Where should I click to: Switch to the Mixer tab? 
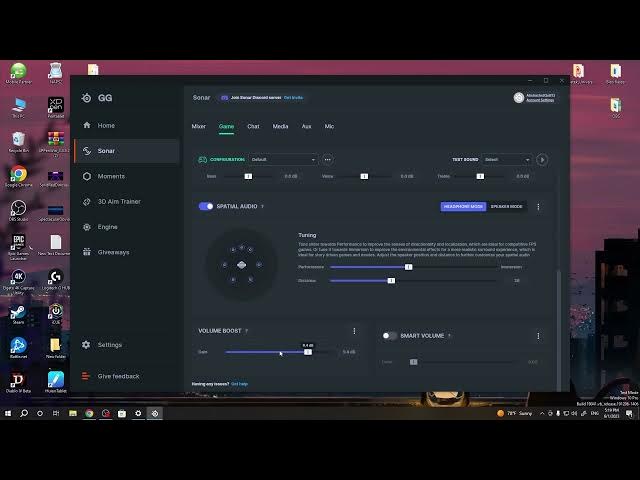[x=199, y=127]
